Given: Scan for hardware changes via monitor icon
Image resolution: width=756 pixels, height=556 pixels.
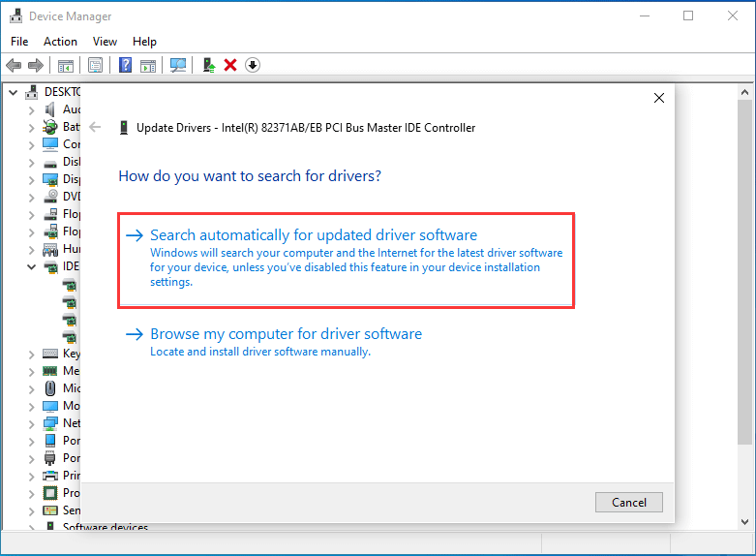Looking at the screenshot, I should click(178, 65).
